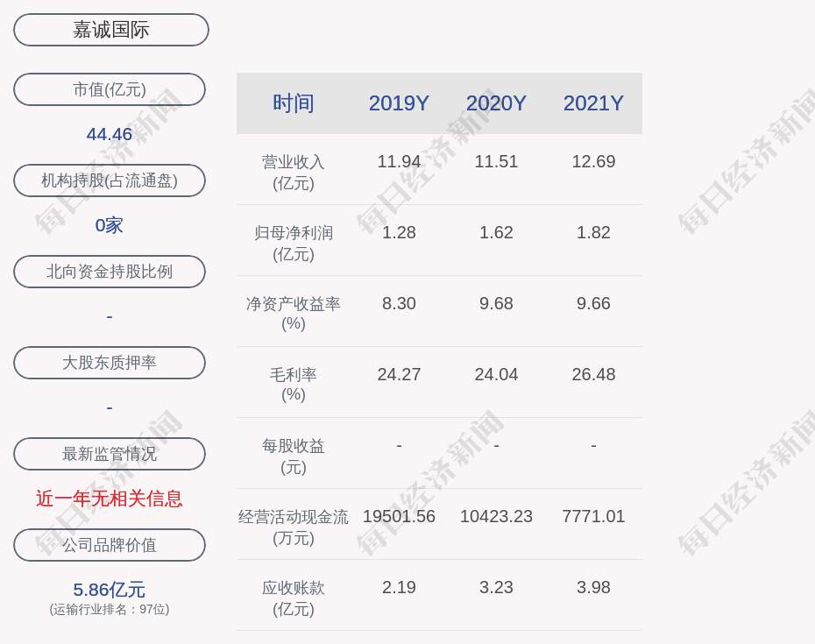Click the 机构持股(占流通盘) pill
The image size is (815, 644).
(x=110, y=180)
